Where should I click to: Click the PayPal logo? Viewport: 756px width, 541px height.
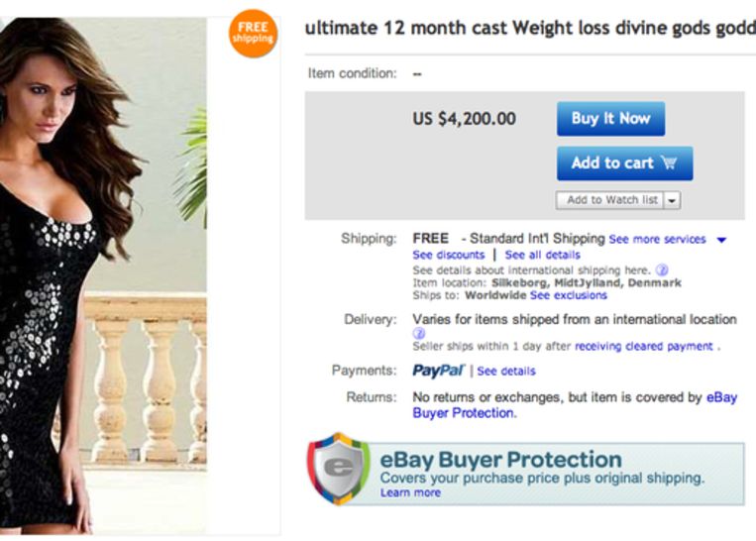point(438,371)
